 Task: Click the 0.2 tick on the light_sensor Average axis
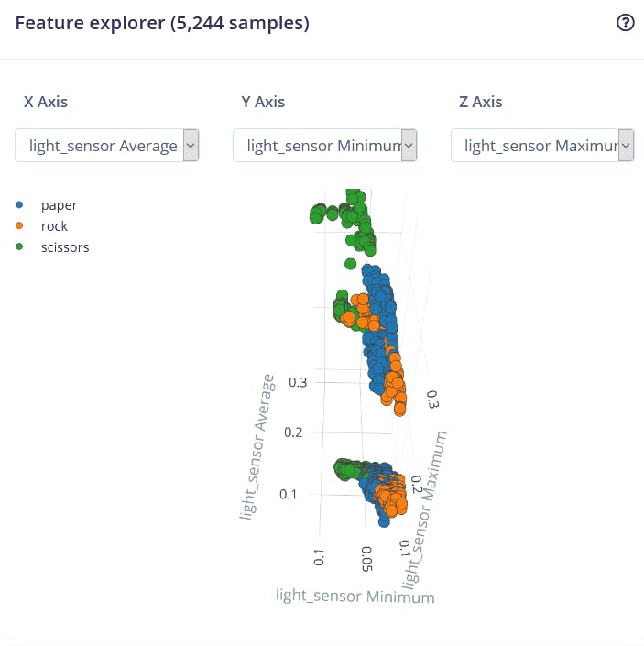[x=292, y=432]
